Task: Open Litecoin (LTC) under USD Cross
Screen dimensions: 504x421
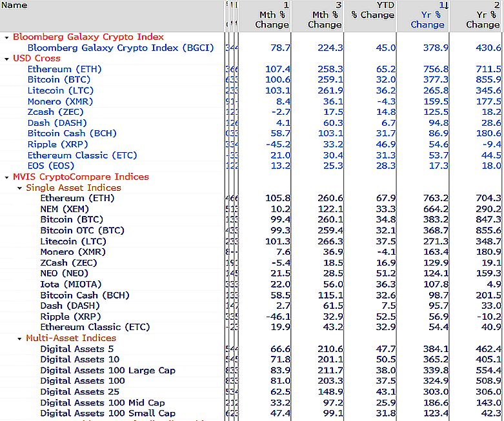Action: (61, 90)
